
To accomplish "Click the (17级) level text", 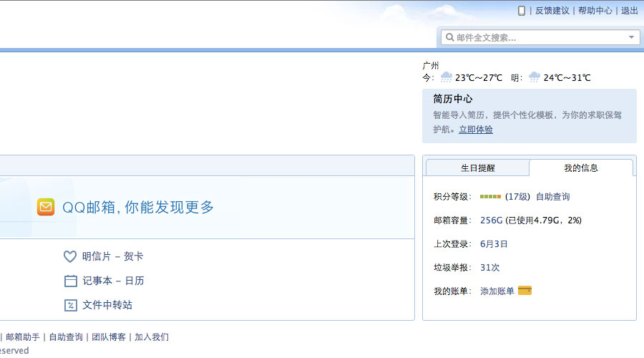I will point(517,196).
